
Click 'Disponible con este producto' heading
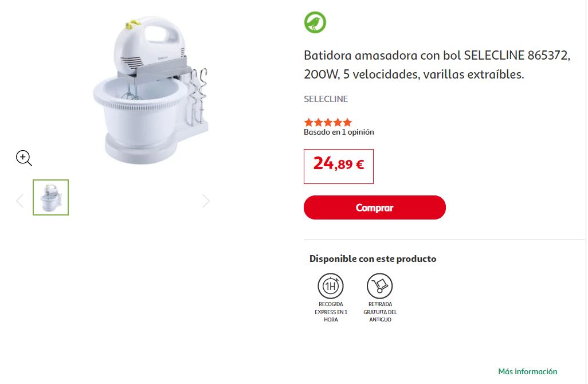[373, 258]
